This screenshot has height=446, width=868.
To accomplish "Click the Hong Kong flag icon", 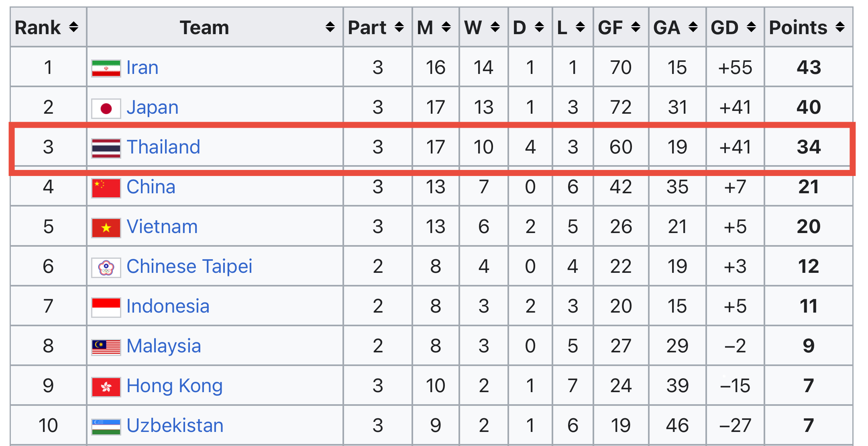I will pyautogui.click(x=106, y=387).
